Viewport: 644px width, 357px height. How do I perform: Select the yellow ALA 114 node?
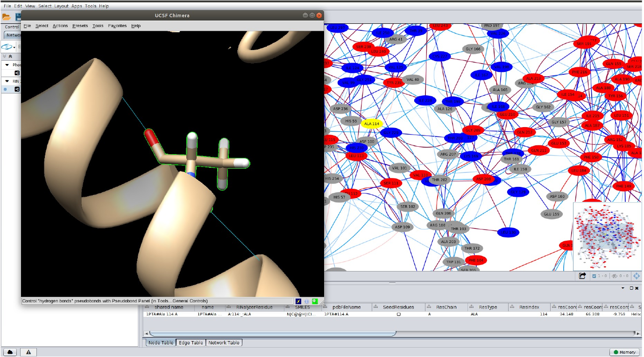tap(372, 124)
